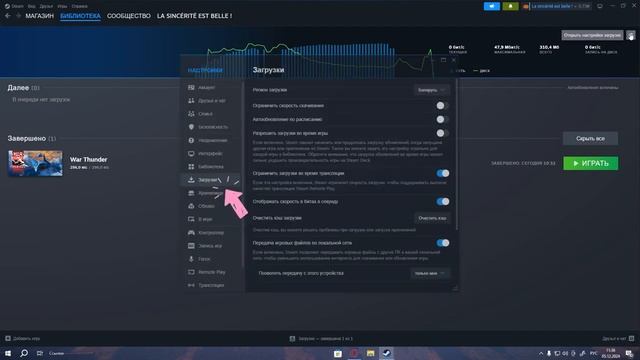
Task: Toggle Разрешать загрузки во время игры
Action: pyautogui.click(x=442, y=133)
